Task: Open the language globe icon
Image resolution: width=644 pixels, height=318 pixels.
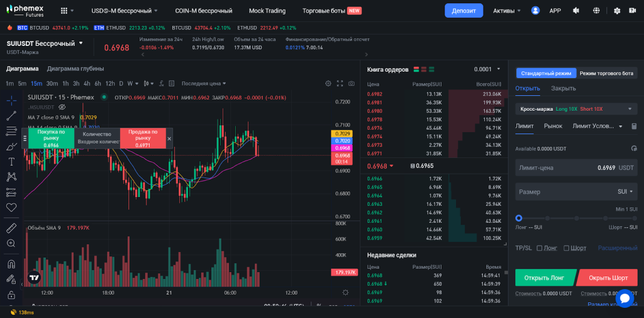Action: click(x=597, y=11)
